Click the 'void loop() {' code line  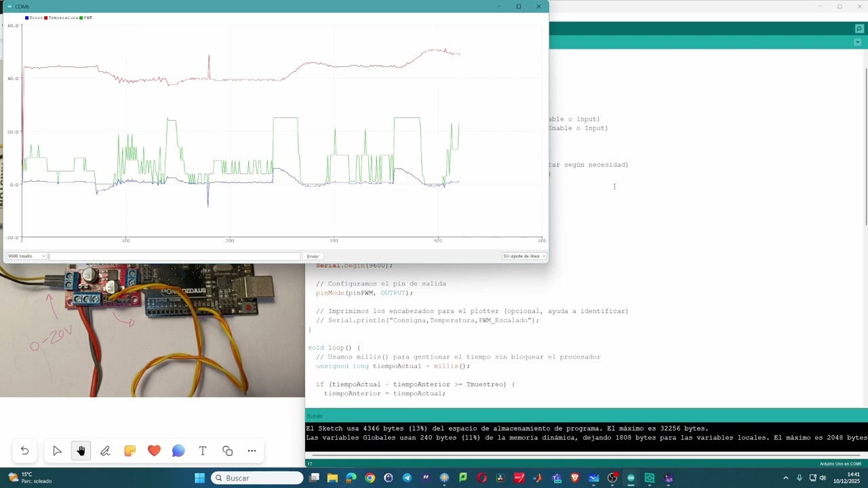(334, 348)
